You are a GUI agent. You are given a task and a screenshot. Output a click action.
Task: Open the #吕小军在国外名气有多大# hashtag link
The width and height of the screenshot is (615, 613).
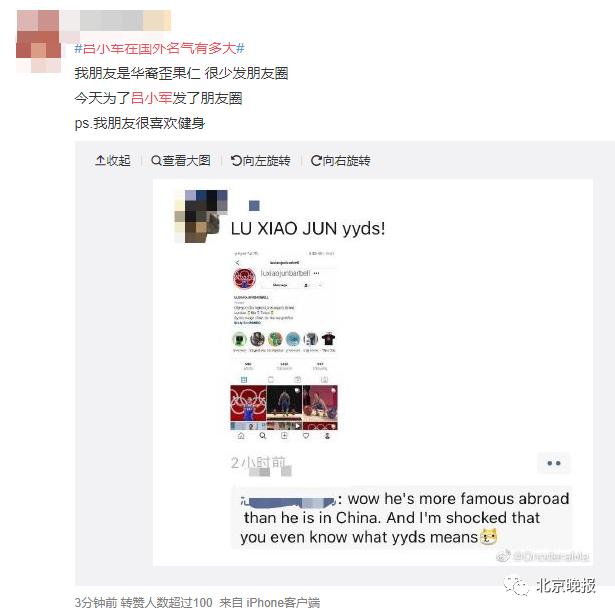point(159,48)
